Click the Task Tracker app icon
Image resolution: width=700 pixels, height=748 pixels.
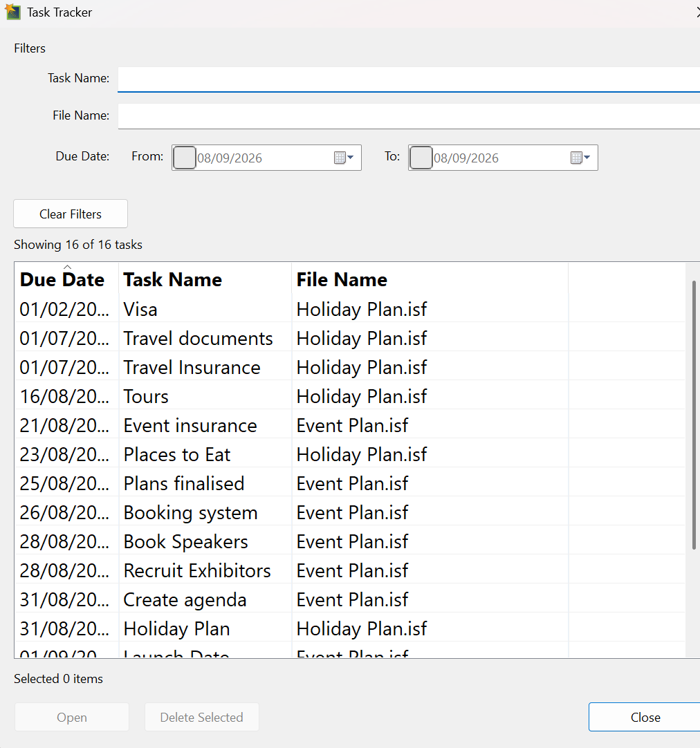(x=12, y=12)
